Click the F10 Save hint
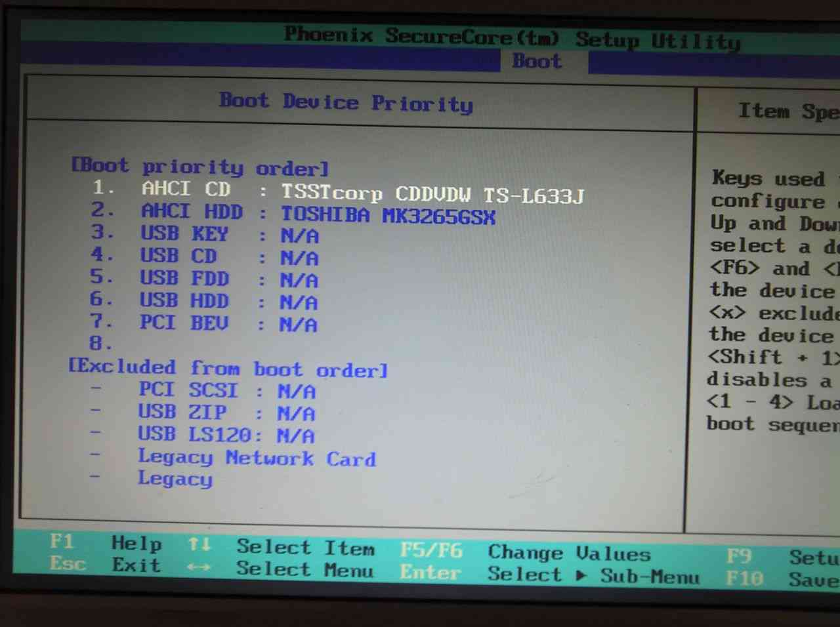Image resolution: width=840 pixels, height=627 pixels. click(782, 579)
